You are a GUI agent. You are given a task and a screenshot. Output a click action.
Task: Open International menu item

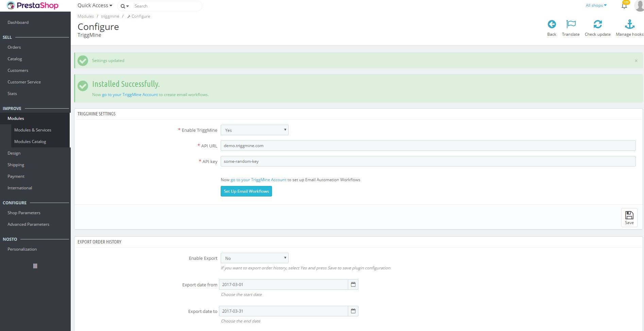point(20,188)
